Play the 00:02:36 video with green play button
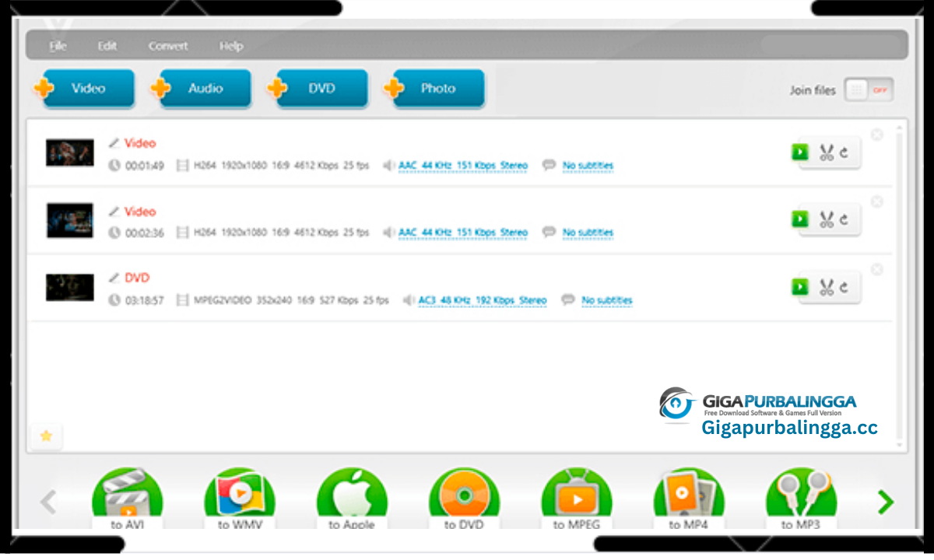 click(x=800, y=219)
